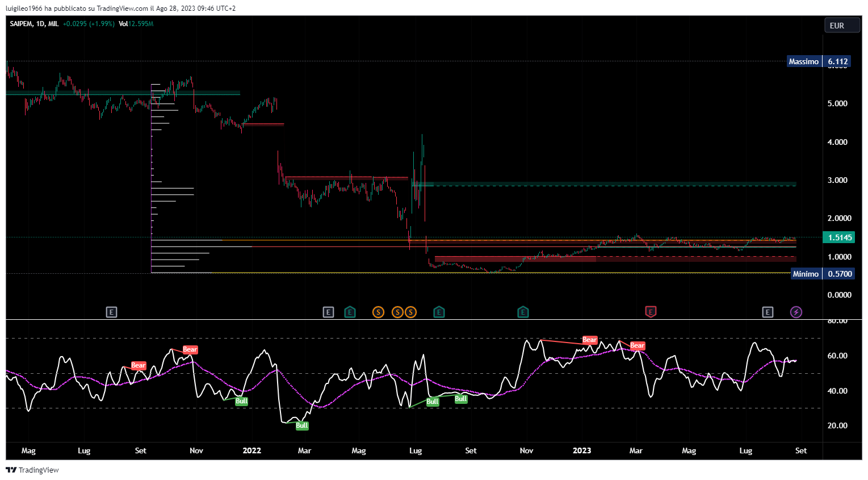Click the Nov label before 2023 on time axis
This screenshot has height=480, width=868.
click(x=527, y=450)
